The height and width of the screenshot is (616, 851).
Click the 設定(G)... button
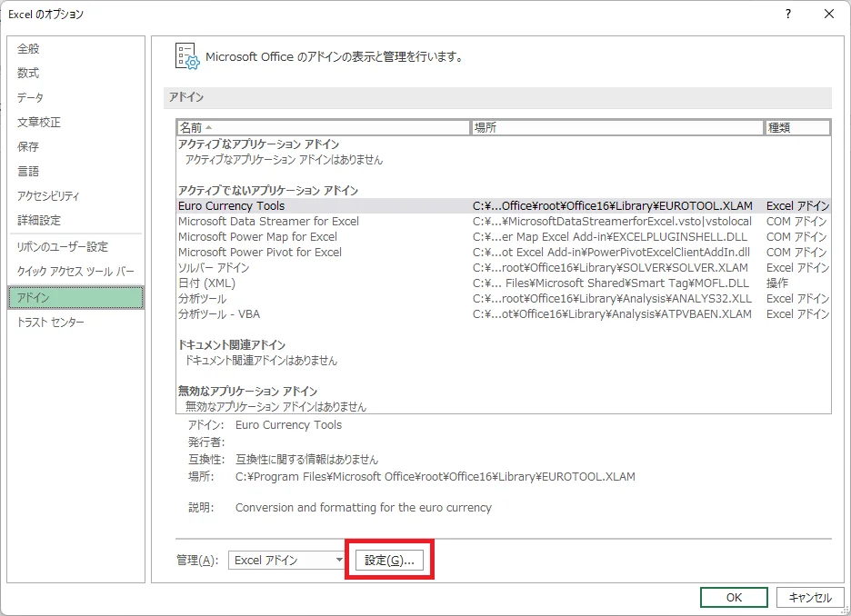pyautogui.click(x=389, y=561)
